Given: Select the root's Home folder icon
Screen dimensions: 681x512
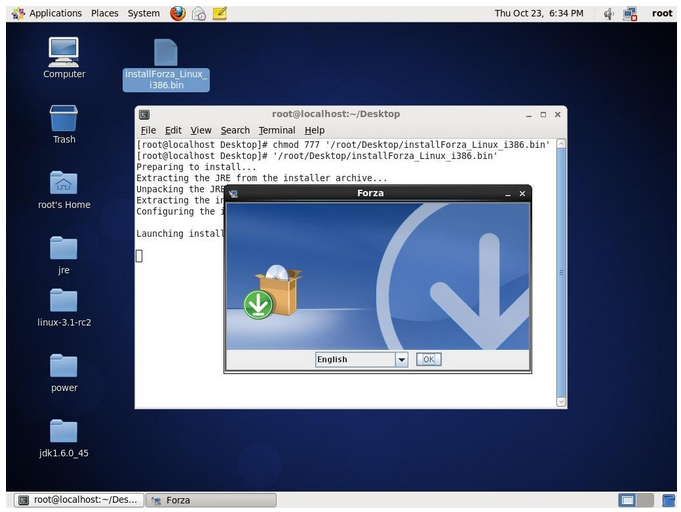Looking at the screenshot, I should coord(64,190).
